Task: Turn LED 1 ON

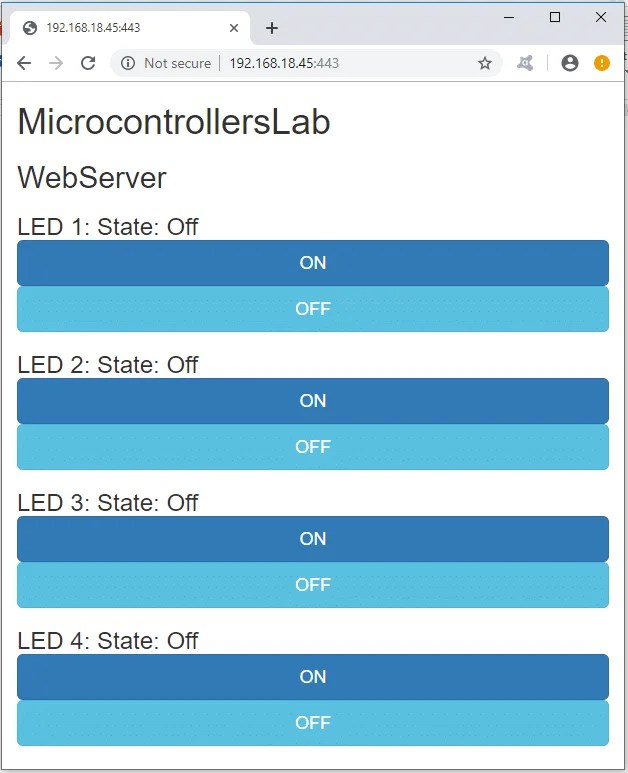Action: (x=313, y=263)
